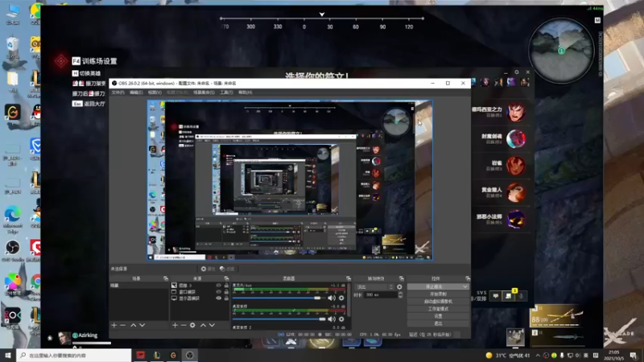Click the transition duration stepper arrows
Screen dimensions: 644x362
point(400,294)
